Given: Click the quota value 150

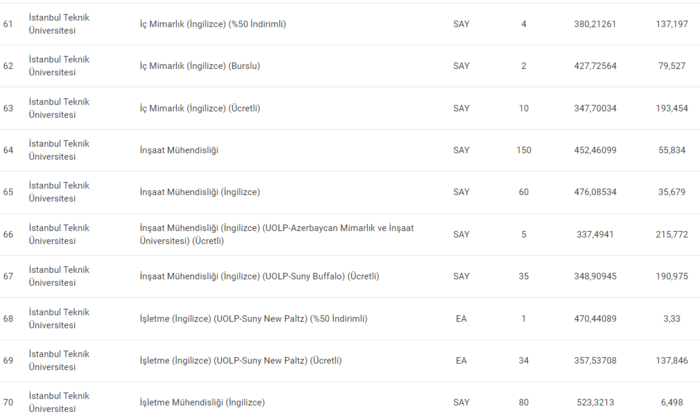Looking at the screenshot, I should pyautogui.click(x=524, y=150).
